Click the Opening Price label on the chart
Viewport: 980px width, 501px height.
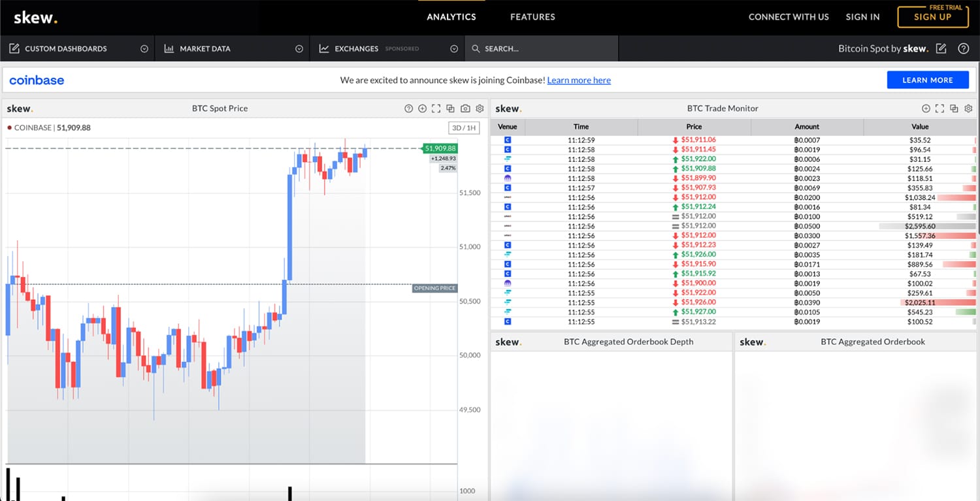click(x=434, y=288)
